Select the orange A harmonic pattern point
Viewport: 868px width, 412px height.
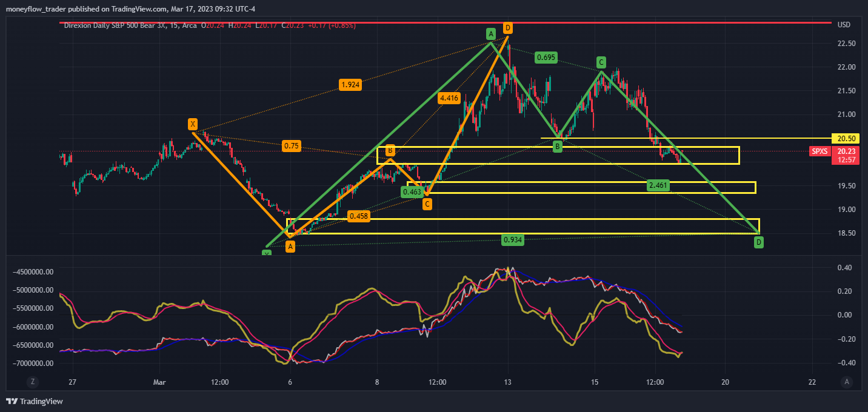point(290,247)
